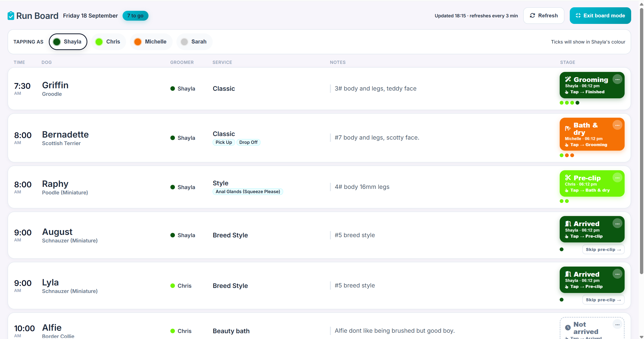Click the '7 to go' badge
The width and height of the screenshot is (644, 339).
point(135,16)
